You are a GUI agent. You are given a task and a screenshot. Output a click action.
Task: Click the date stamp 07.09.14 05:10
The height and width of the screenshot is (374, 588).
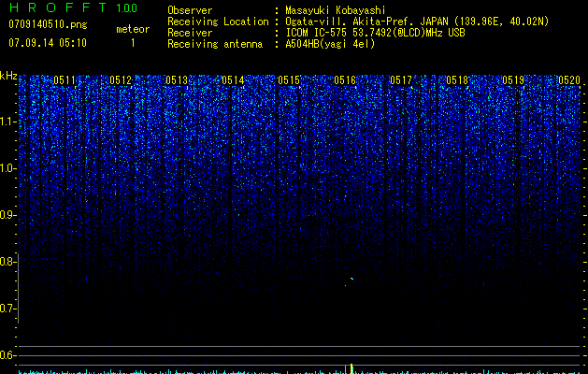pos(48,43)
